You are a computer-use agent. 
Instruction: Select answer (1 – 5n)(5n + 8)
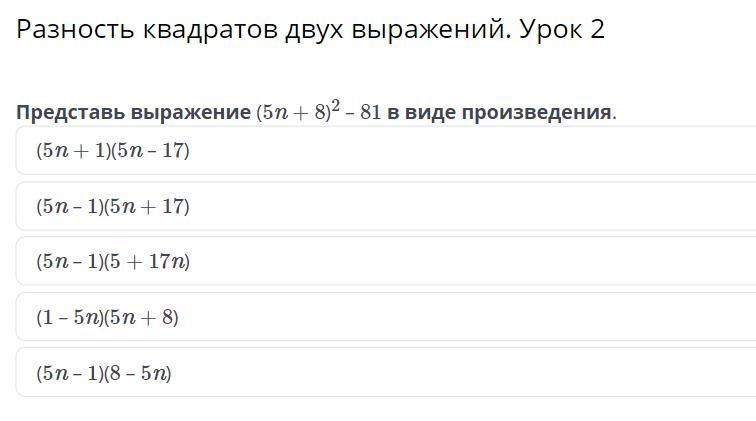pyautogui.click(x=107, y=318)
